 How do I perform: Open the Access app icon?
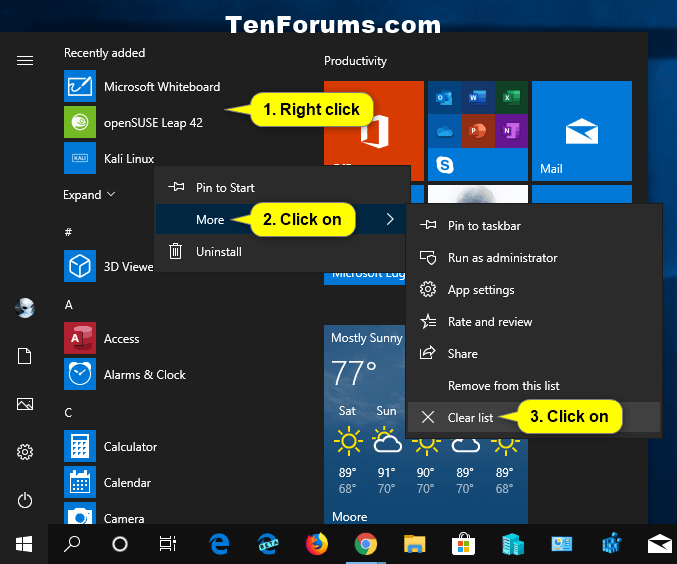[80, 338]
